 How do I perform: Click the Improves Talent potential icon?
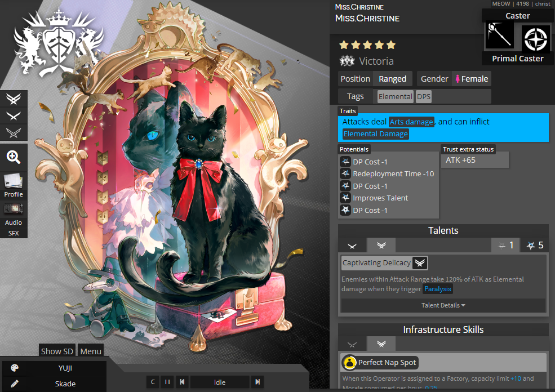[345, 198]
